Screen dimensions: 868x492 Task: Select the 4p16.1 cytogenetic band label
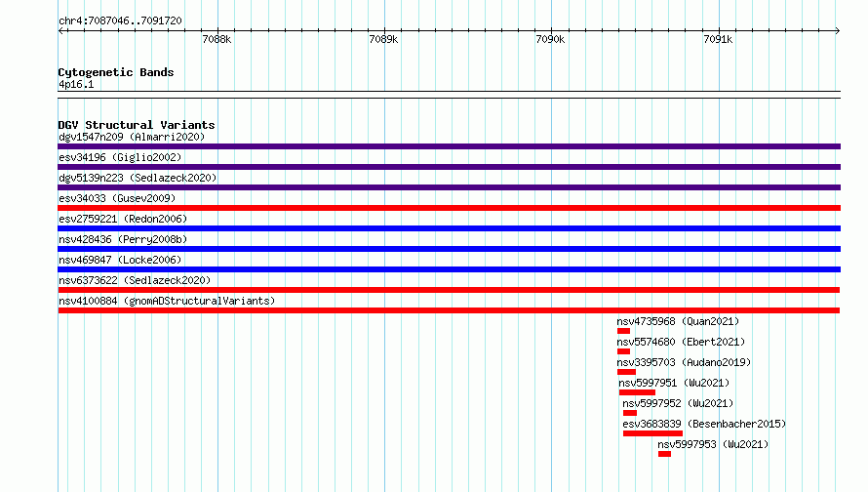[x=76, y=84]
